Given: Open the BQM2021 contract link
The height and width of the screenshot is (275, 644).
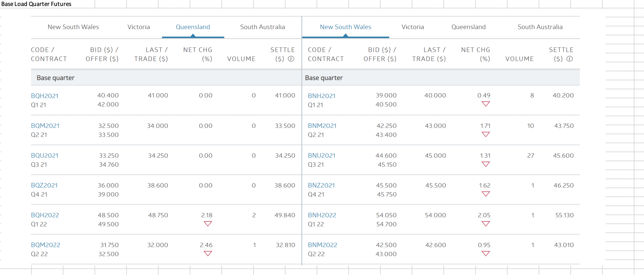Looking at the screenshot, I should point(45,126).
